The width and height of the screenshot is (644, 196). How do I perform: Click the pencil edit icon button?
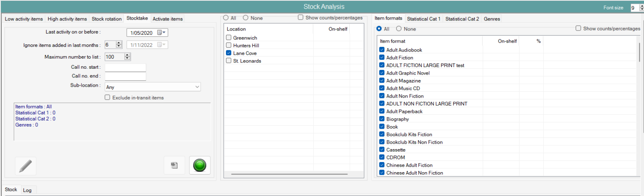point(25,165)
